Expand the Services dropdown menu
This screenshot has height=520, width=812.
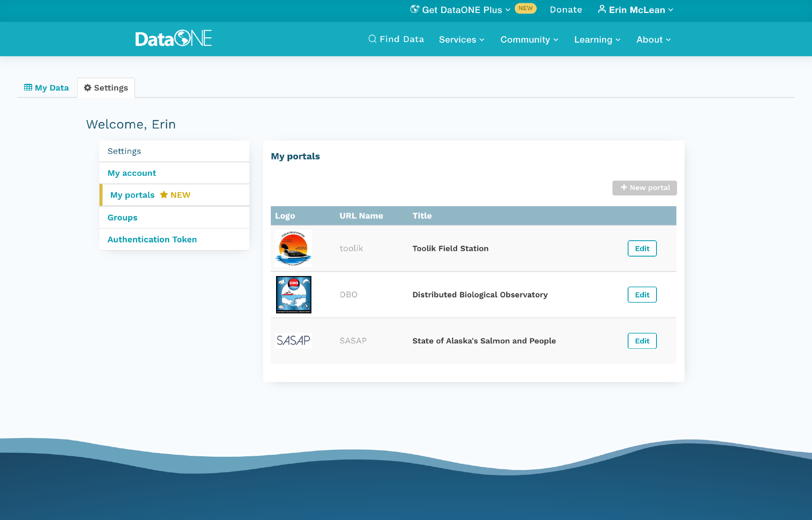462,40
